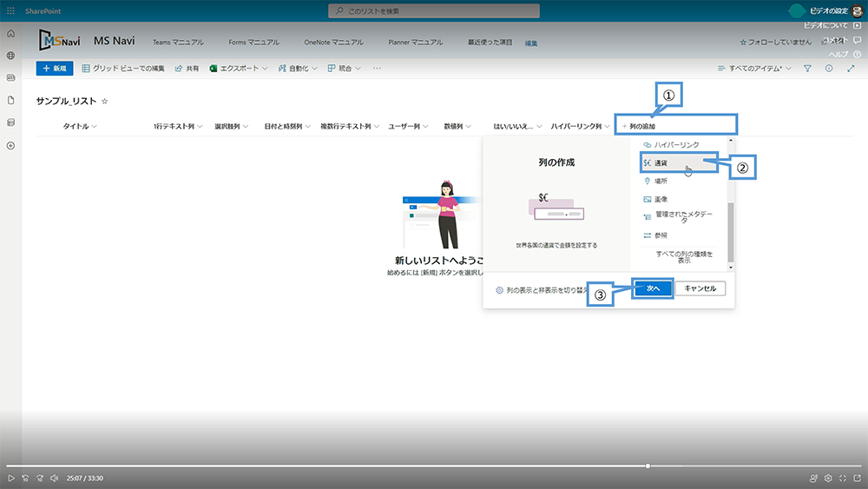
Task: Open the SharePoint app launcher grid
Action: (10, 10)
